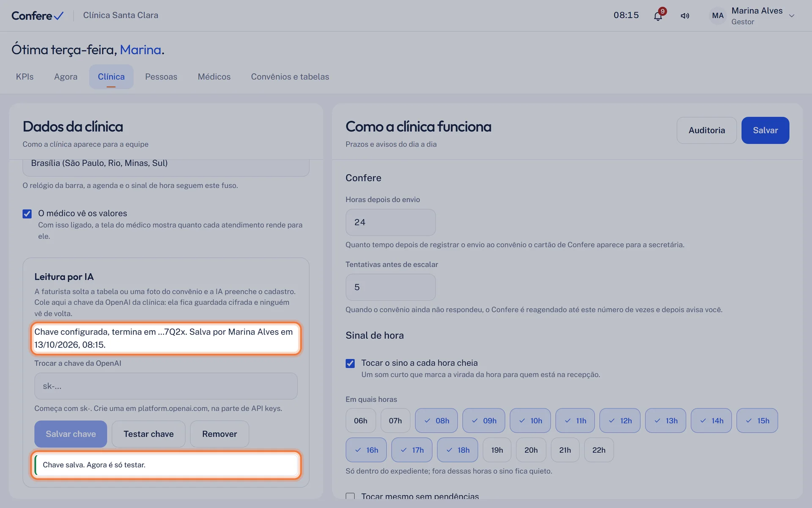812x508 pixels.
Task: Toggle the sound speaker icon
Action: click(x=685, y=16)
